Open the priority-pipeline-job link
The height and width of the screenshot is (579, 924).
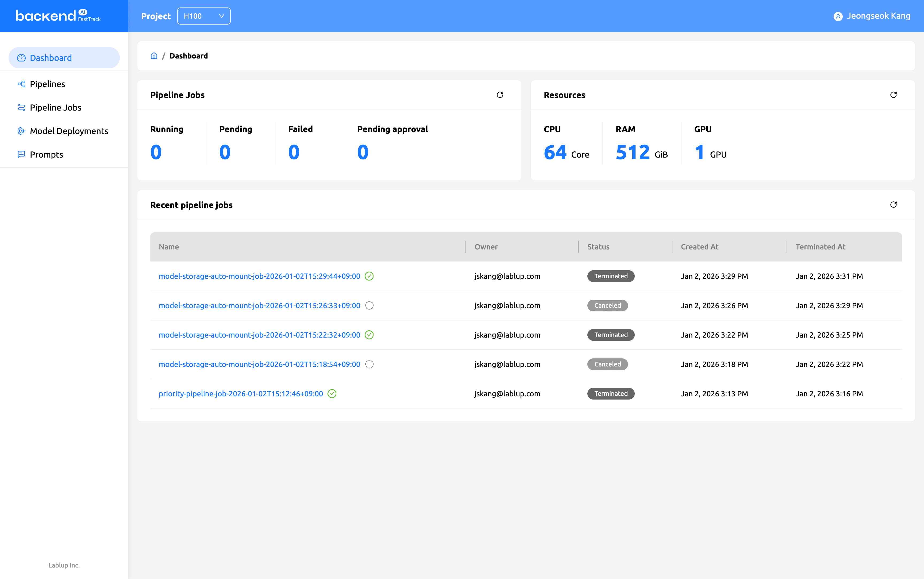(x=241, y=394)
